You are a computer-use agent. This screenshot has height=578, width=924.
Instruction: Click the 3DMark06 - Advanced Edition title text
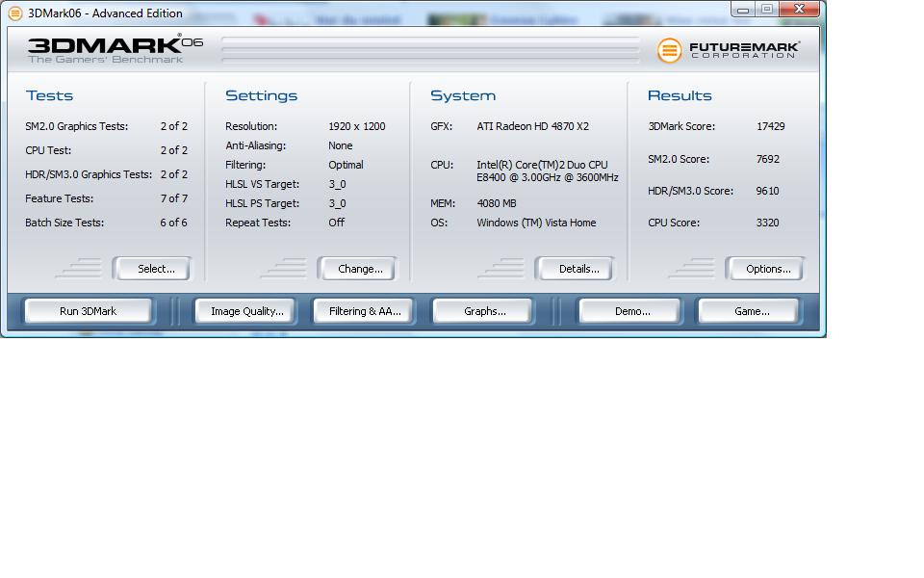click(x=105, y=13)
